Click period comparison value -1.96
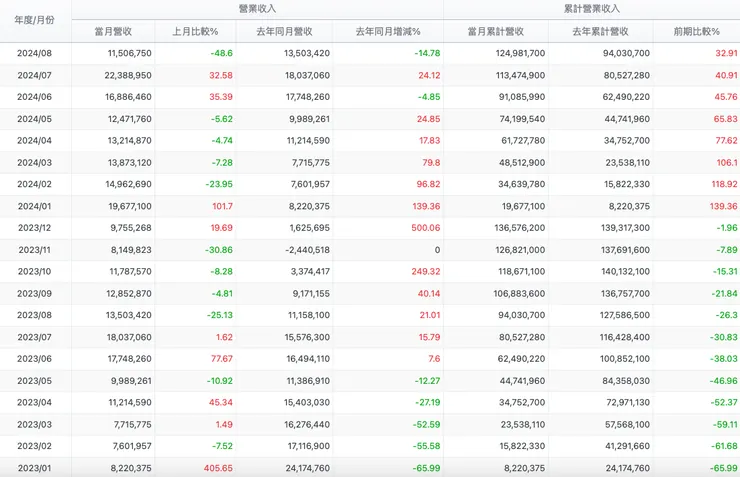The width and height of the screenshot is (740, 477). point(727,228)
